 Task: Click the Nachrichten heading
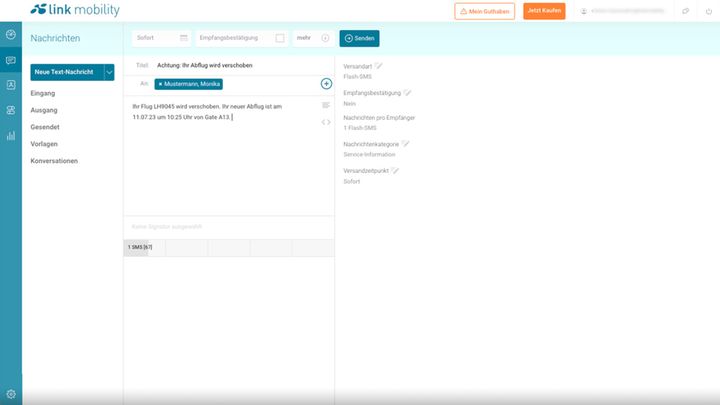coord(55,39)
